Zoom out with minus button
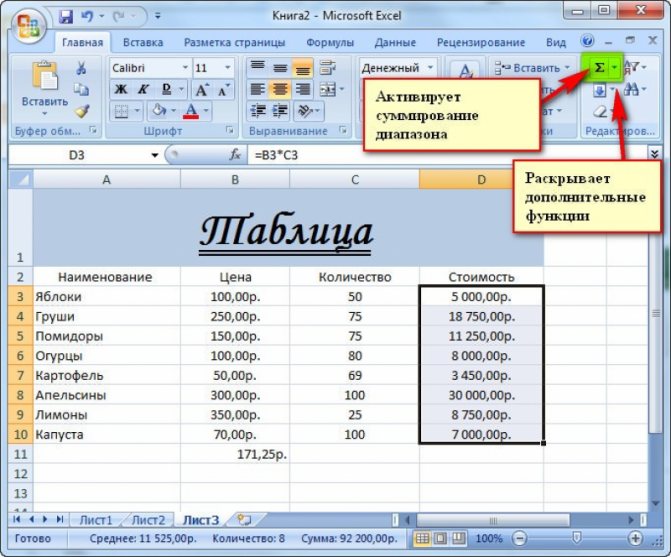The width and height of the screenshot is (671, 557). pos(520,538)
